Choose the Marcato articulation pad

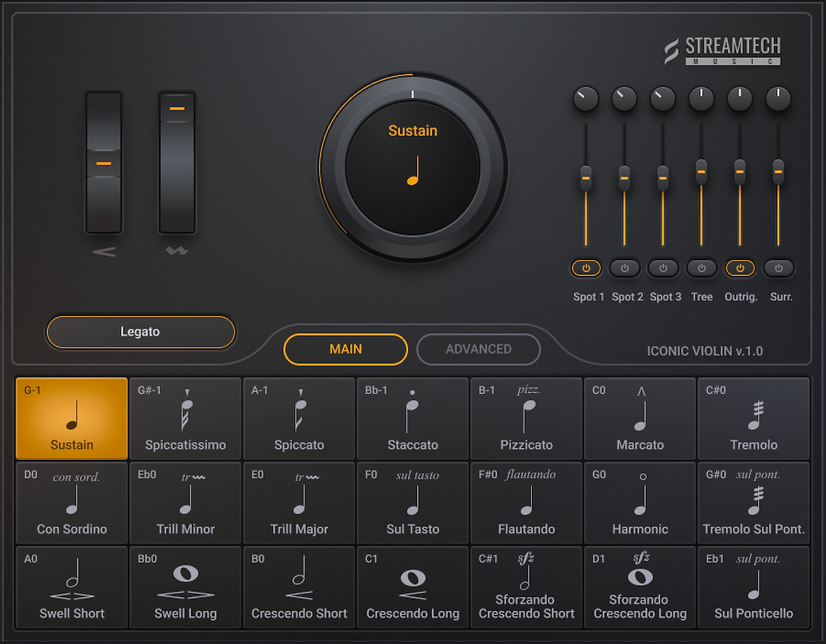click(640, 419)
